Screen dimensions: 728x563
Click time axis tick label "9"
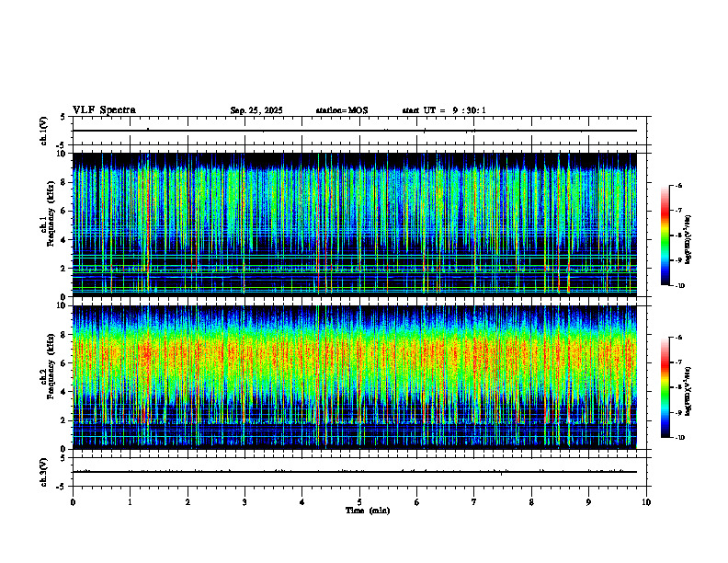[588, 502]
